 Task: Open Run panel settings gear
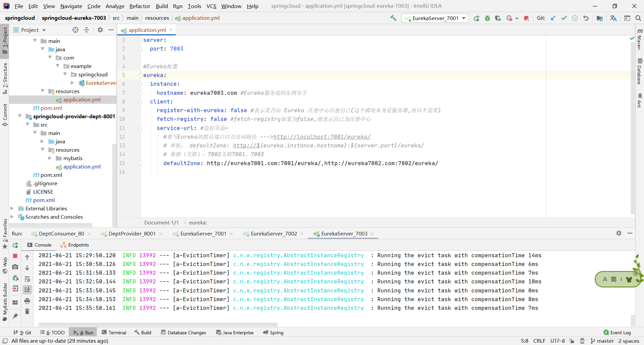(619, 233)
